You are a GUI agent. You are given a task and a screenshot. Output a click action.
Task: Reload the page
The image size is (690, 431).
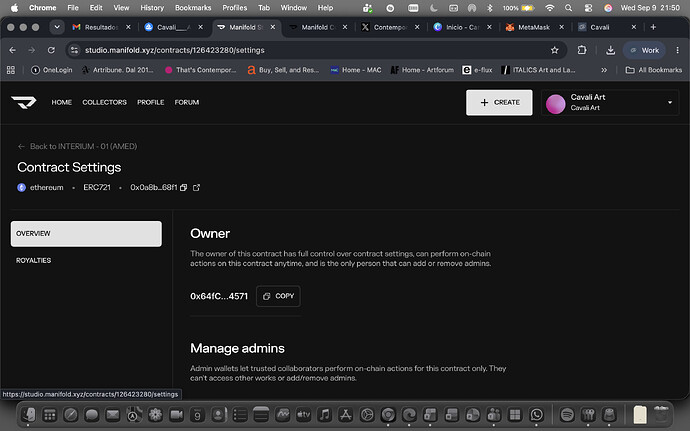51,50
